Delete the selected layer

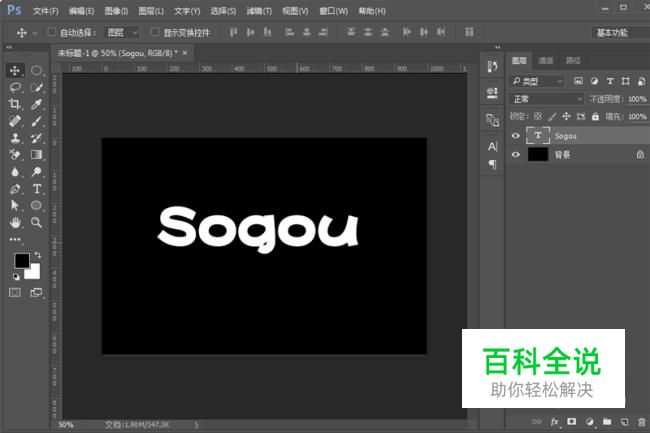[642, 422]
